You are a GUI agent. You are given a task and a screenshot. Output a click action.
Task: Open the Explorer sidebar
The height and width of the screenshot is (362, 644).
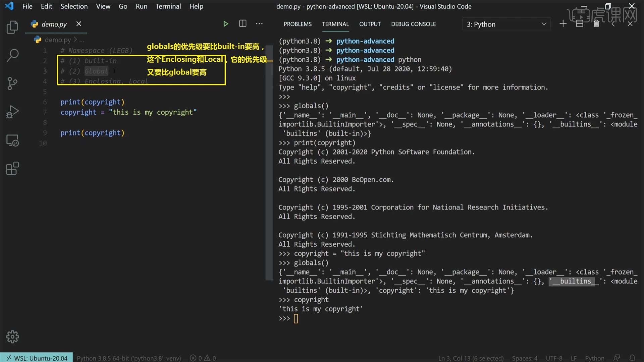click(x=12, y=27)
